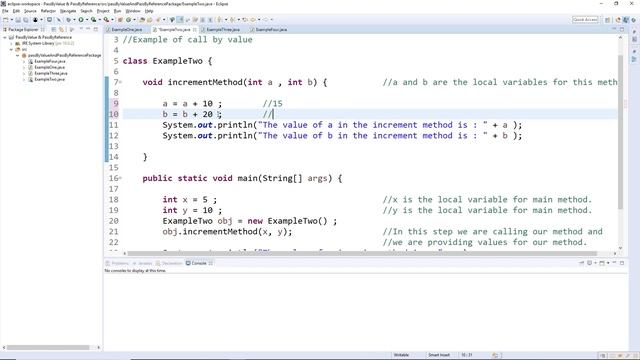Open the Run button dropdown arrow
Image resolution: width=640 pixels, height=360 pixels.
pyautogui.click(x=87, y=20)
